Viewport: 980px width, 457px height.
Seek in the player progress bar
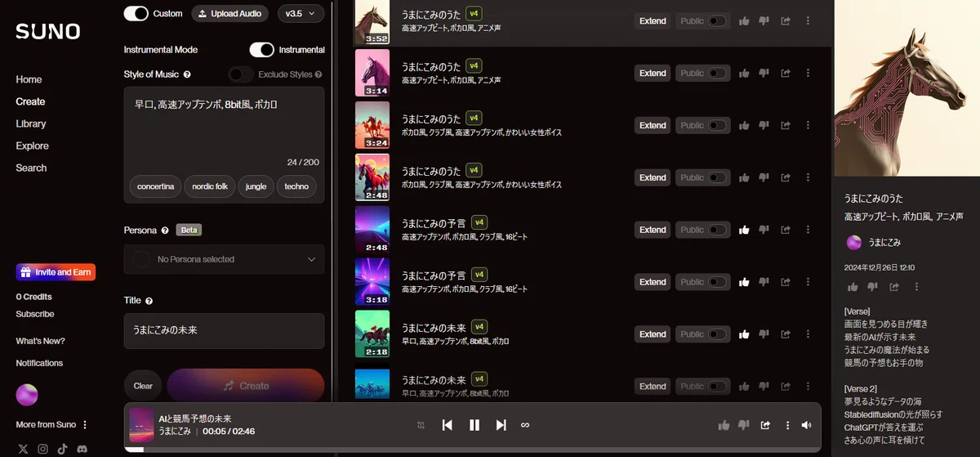click(x=473, y=450)
